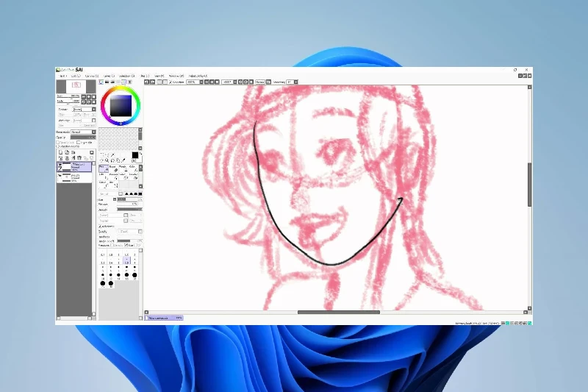
Task: Select the Pen tool in tool tray
Action: point(103,168)
